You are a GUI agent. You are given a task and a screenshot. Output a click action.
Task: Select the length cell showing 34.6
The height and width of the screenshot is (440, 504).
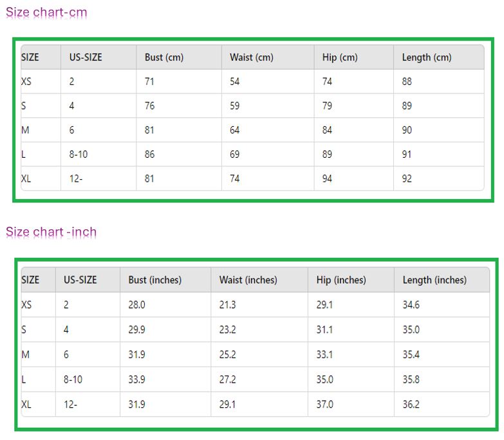[411, 305]
